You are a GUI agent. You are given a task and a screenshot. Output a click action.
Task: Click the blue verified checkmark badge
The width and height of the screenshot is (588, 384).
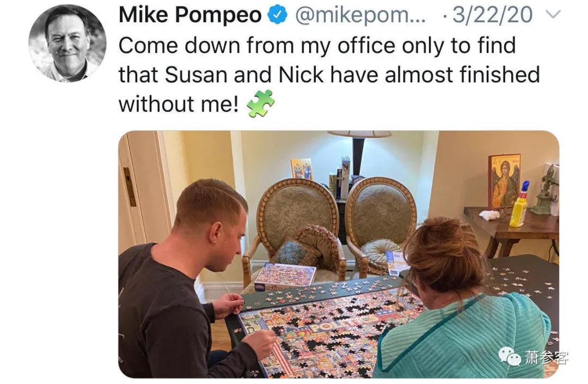click(277, 15)
